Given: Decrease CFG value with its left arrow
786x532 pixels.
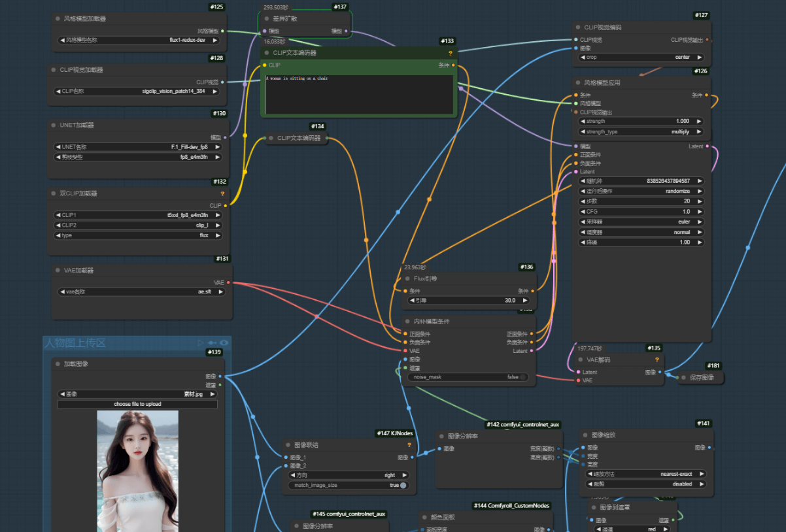Looking at the screenshot, I should (x=584, y=212).
